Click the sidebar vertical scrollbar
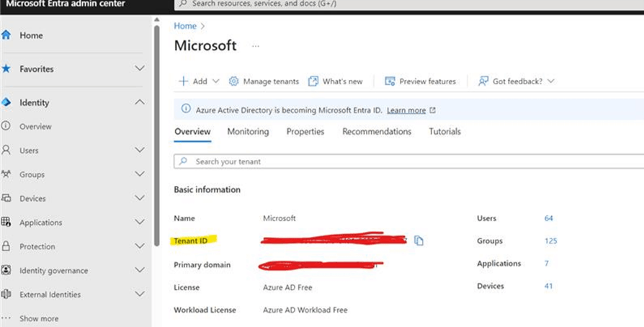 click(156, 135)
